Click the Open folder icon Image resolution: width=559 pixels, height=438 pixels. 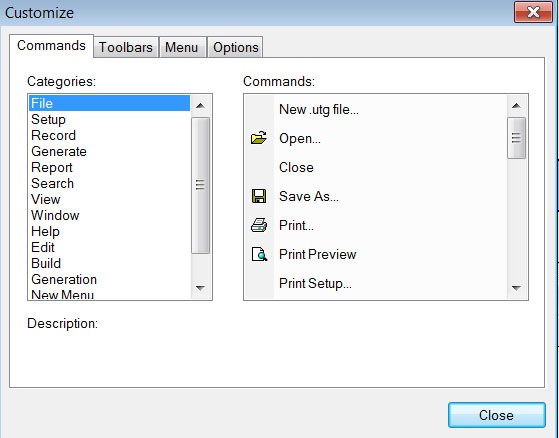coord(259,138)
